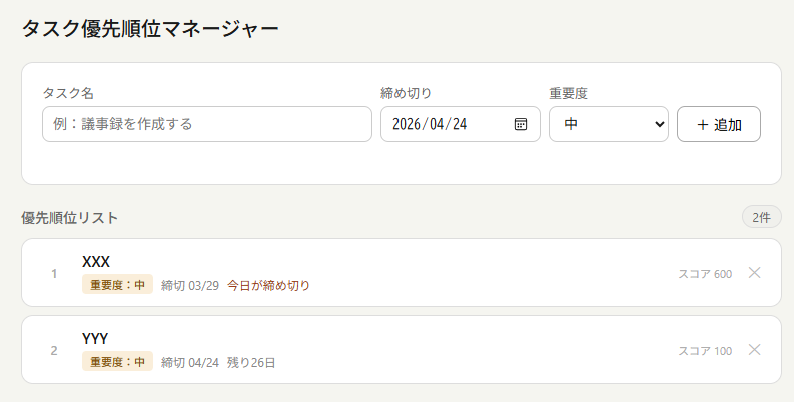Image resolution: width=794 pixels, height=402 pixels.
Task: Click the + 追加 button
Action: (718, 124)
